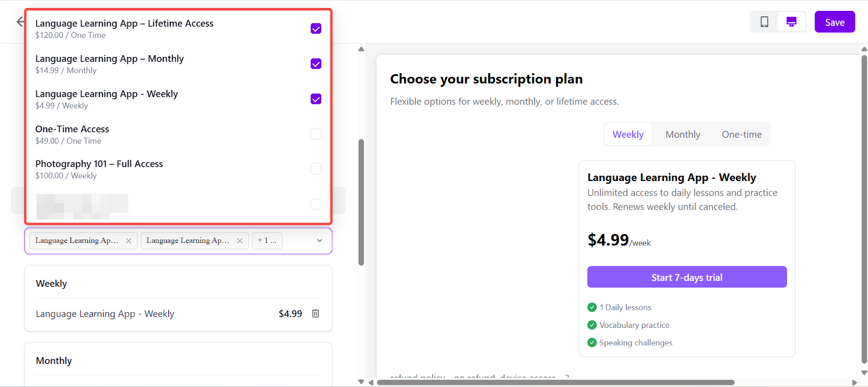Click the horizontal scrollbar under preview
Screen dimensions: 868x387
coord(556,383)
